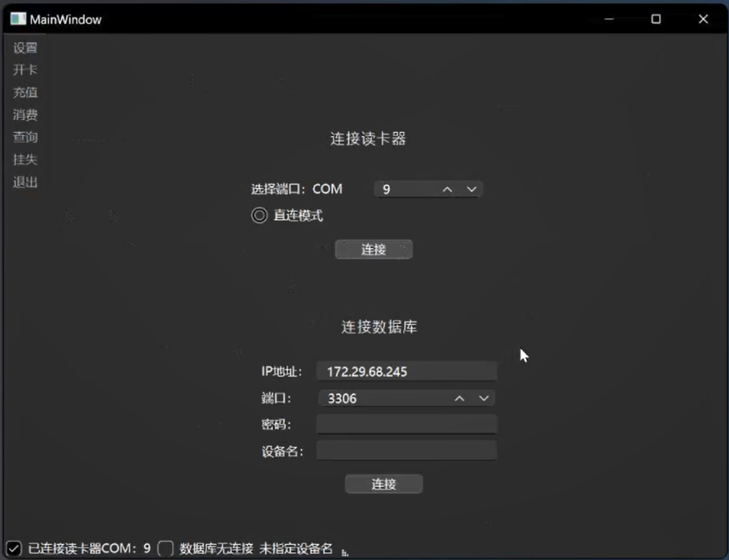Image resolution: width=729 pixels, height=560 pixels.
Task: Click 连接 to connect the database
Action: [x=384, y=483]
